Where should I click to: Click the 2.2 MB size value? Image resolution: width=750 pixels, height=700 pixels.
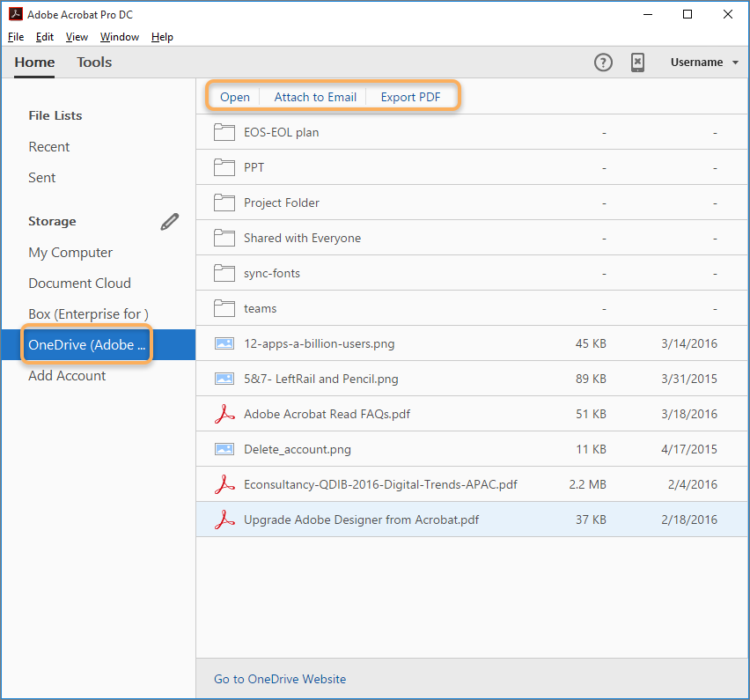(587, 484)
